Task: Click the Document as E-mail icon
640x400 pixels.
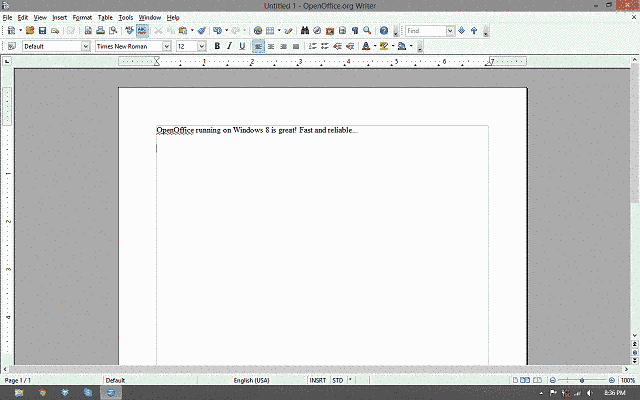Action: tap(55, 31)
